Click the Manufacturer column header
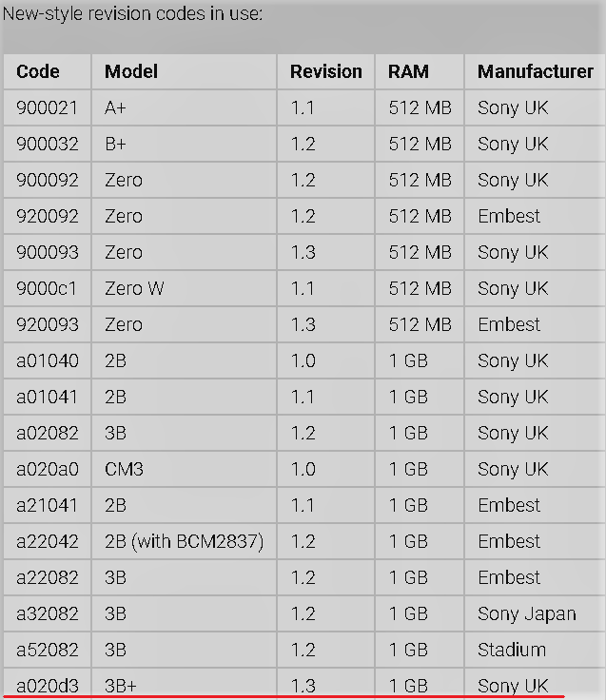The width and height of the screenshot is (606, 700). [536, 71]
